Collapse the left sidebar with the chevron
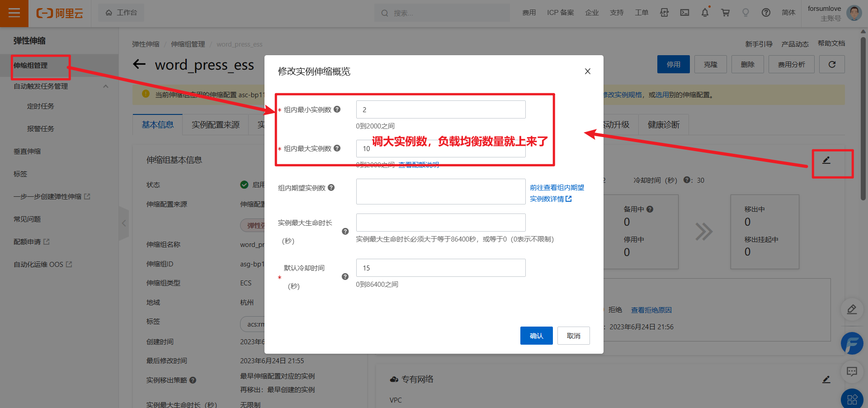The image size is (868, 408). [124, 223]
